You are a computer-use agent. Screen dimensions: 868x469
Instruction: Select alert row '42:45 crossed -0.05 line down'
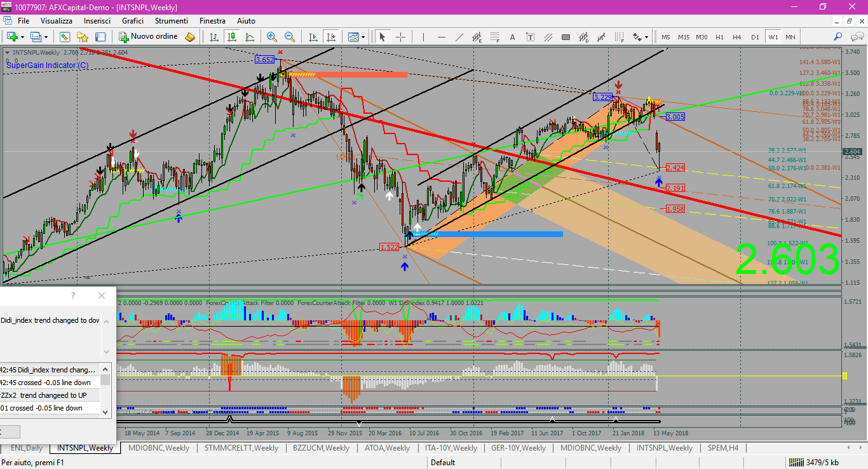(50, 383)
